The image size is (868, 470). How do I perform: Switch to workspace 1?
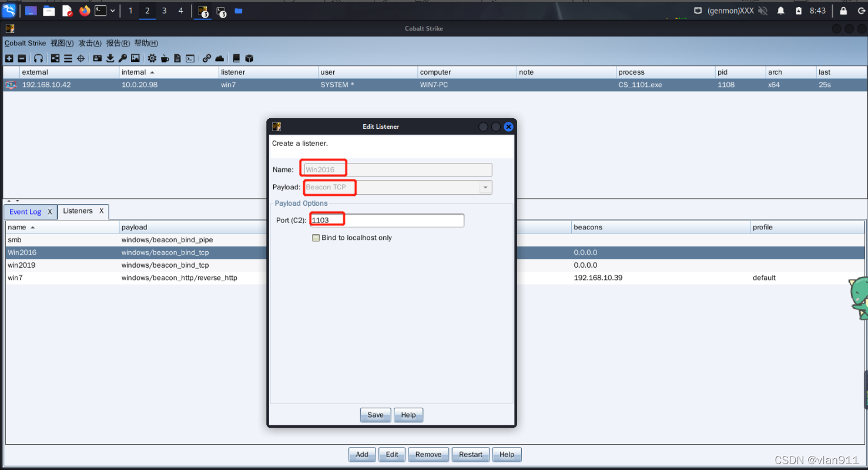point(130,11)
